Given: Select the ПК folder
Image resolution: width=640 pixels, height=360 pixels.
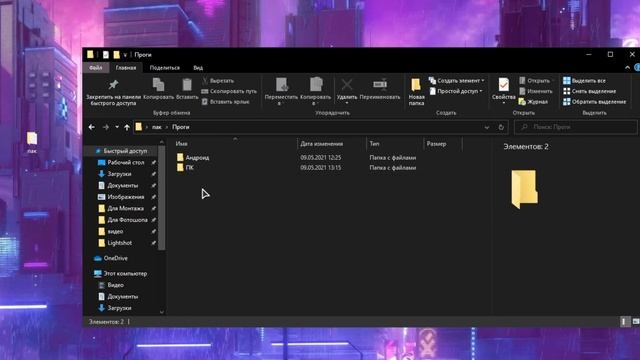Looking at the screenshot, I should click(x=186, y=168).
